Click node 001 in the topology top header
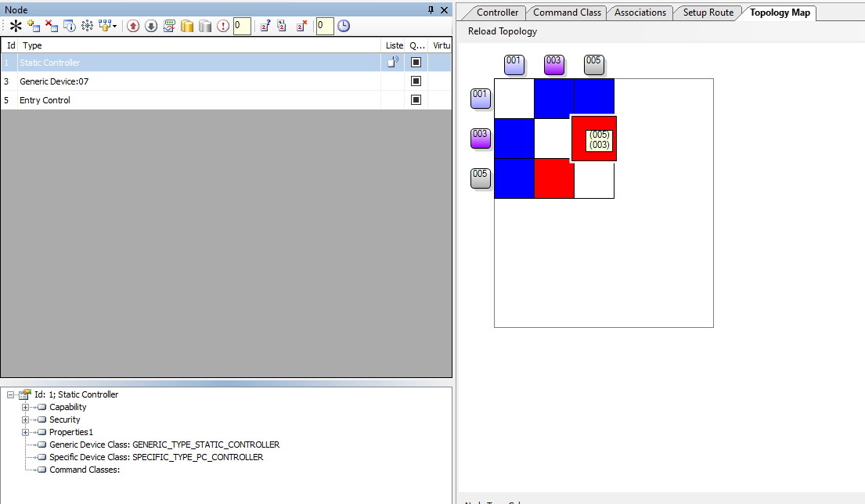865x504 pixels. [x=514, y=65]
